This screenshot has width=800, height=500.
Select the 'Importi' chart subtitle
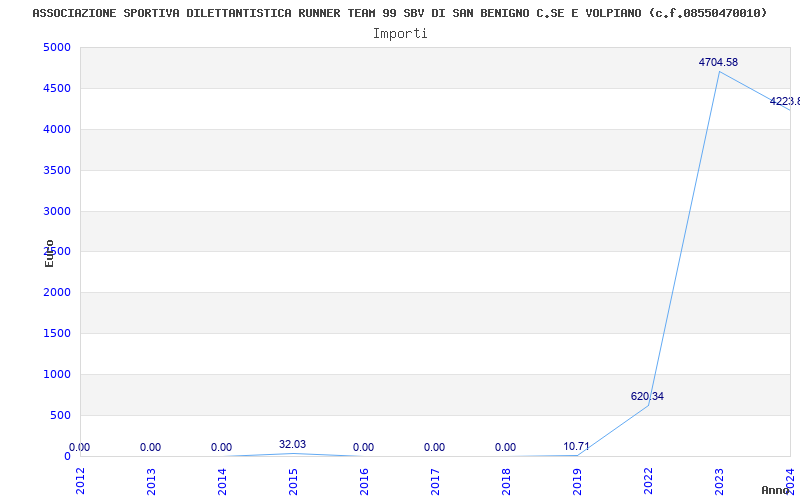pyautogui.click(x=400, y=34)
